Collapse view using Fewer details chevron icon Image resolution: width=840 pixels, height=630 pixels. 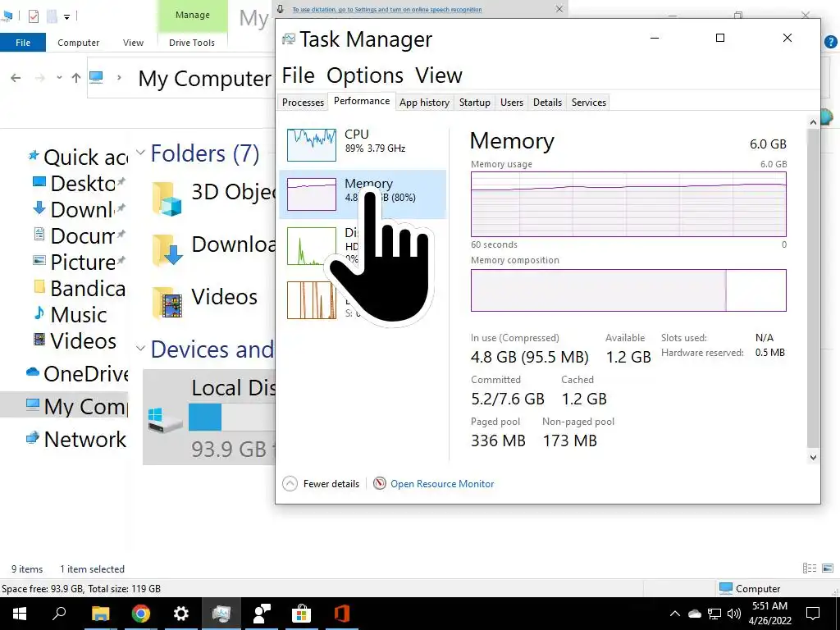click(290, 484)
